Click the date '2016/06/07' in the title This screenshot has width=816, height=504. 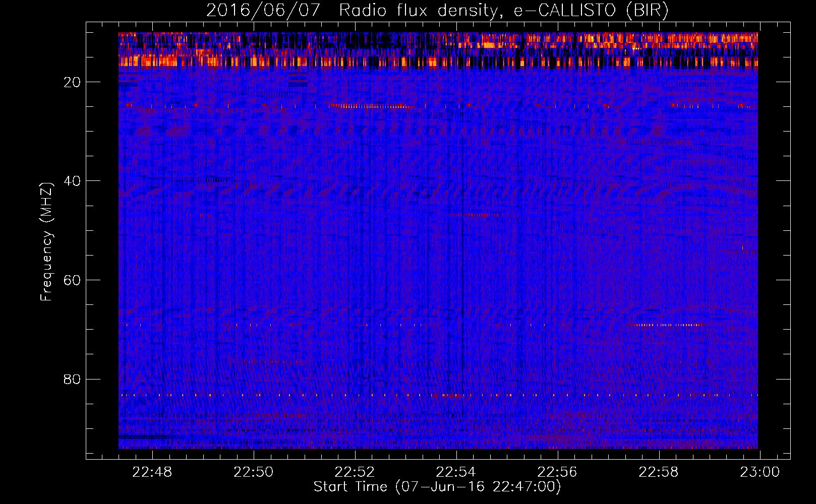point(263,11)
